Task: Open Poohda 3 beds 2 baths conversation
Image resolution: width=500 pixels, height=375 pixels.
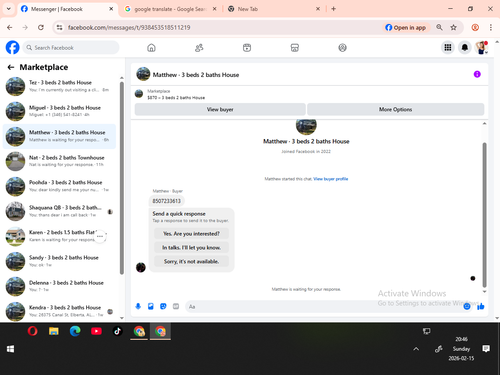Action: [59, 186]
